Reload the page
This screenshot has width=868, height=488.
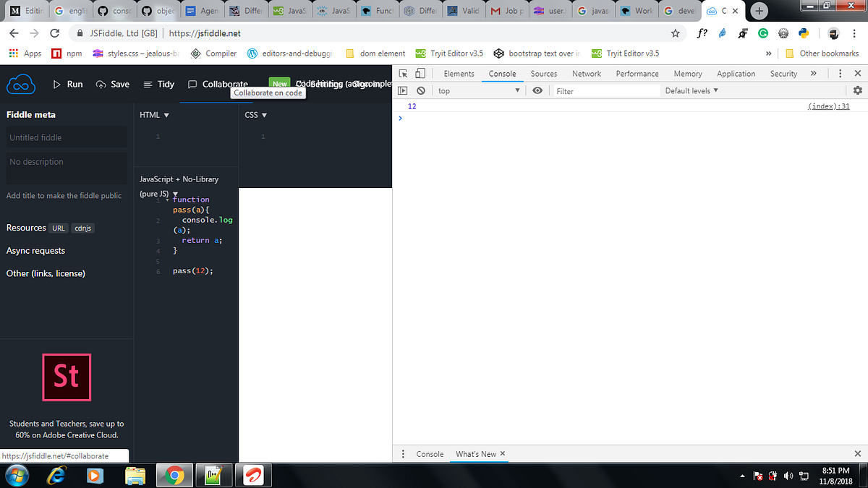click(x=54, y=33)
